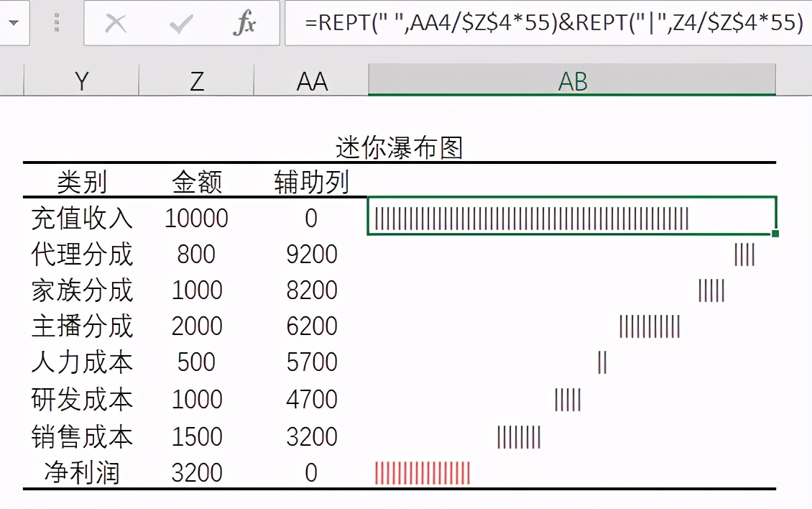Select cell 人力成本
Viewport: 812px width, 509px height.
[x=82, y=362]
